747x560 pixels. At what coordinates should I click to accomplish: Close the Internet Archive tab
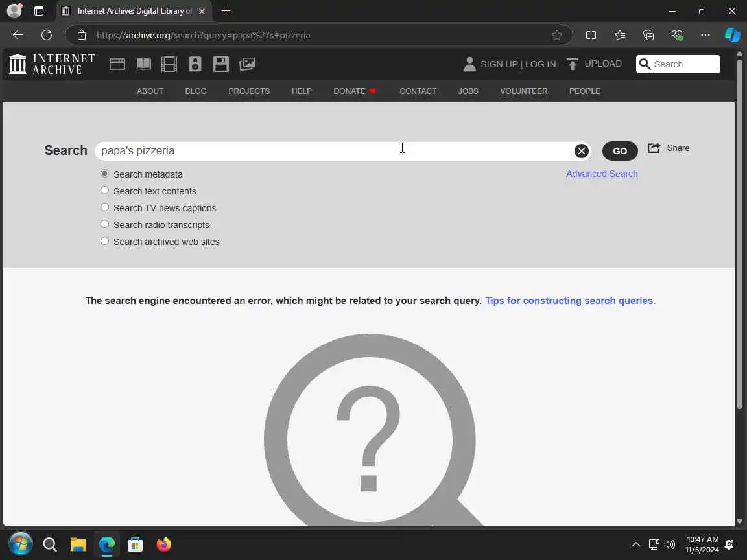(202, 11)
